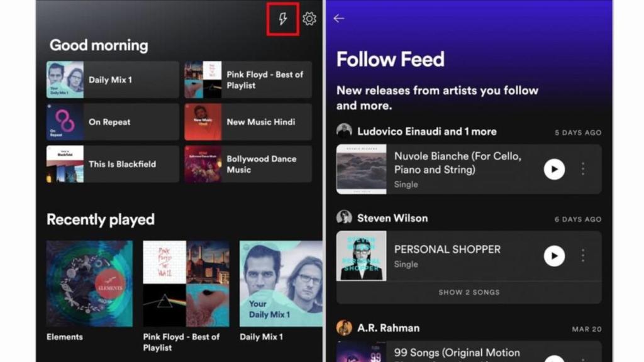Click 'Daily Mix 1' label under Recently played
Screen dimensions: 644x362
coord(261,337)
